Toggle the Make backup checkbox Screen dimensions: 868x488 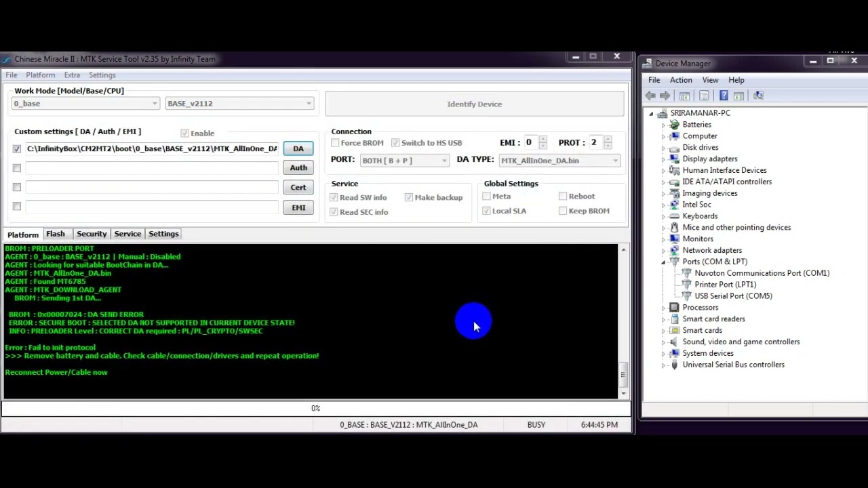(409, 198)
